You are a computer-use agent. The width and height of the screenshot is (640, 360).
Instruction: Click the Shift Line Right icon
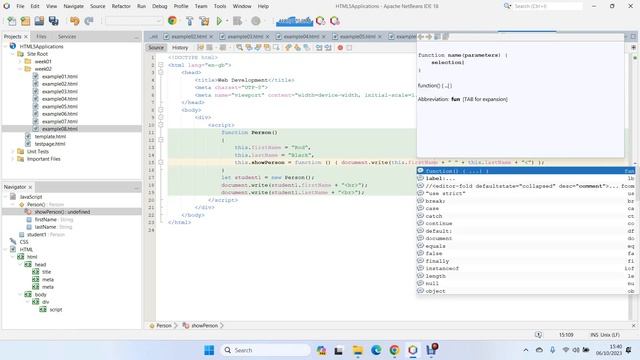click(x=328, y=48)
